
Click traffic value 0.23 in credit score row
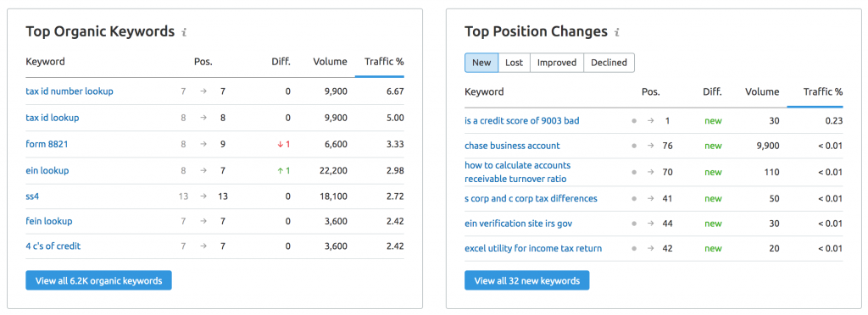(x=834, y=120)
